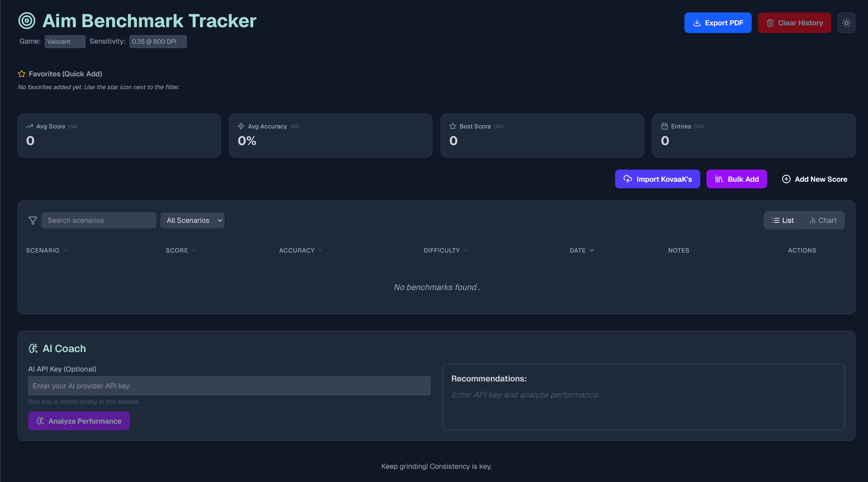Click the filter funnel icon
The width and height of the screenshot is (868, 482).
(33, 220)
